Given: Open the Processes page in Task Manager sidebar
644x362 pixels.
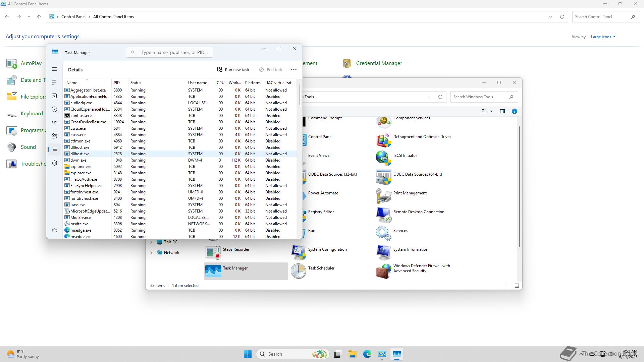Looking at the screenshot, I should (54, 82).
